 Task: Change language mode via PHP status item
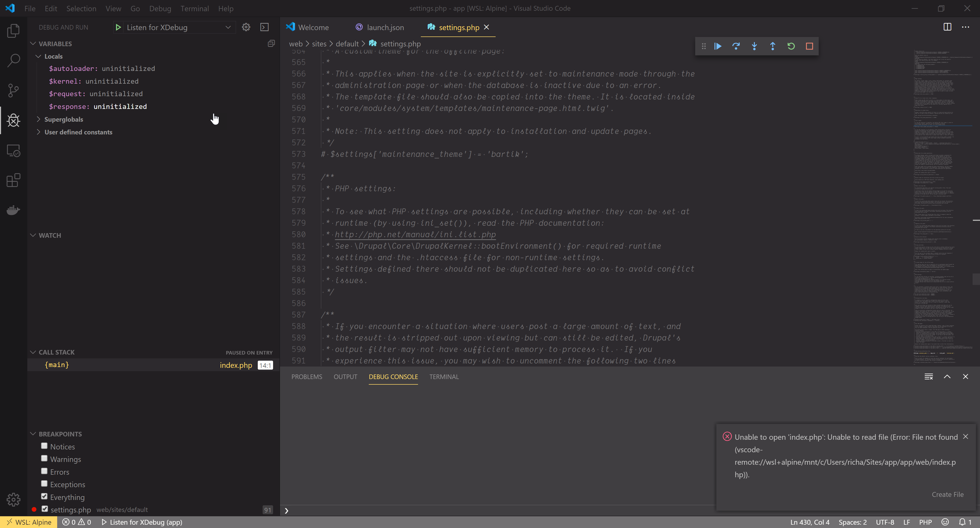[925, 522]
